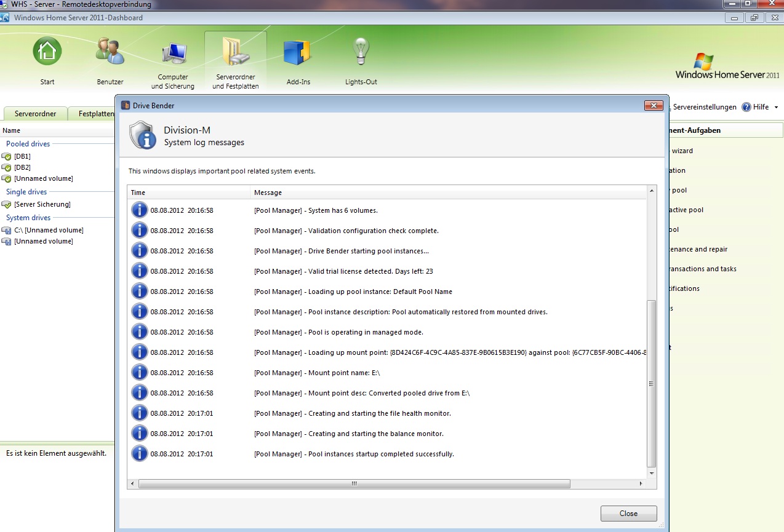Click the Hilfe help icon
The width and height of the screenshot is (784, 532).
[746, 107]
